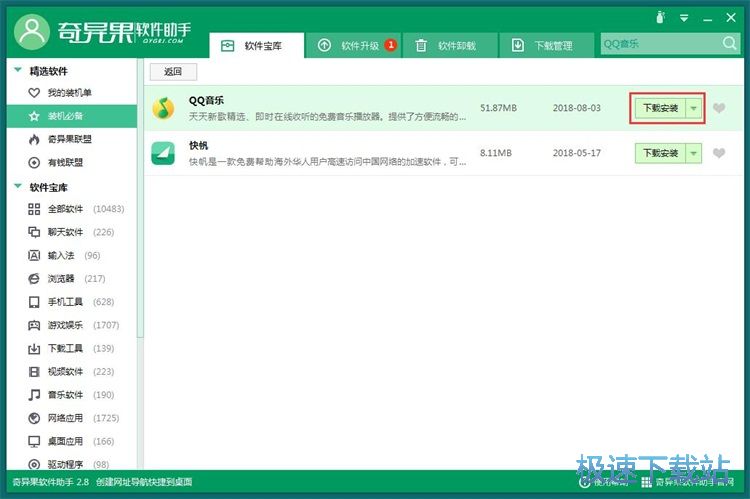Click the search magnifier icon
The width and height of the screenshot is (750, 499).
coord(729,44)
